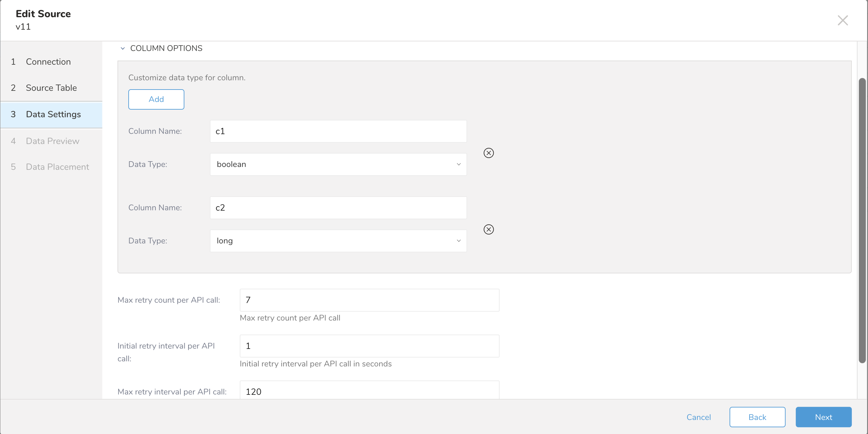The width and height of the screenshot is (868, 434).
Task: Open the long Data Type dropdown
Action: (338, 241)
